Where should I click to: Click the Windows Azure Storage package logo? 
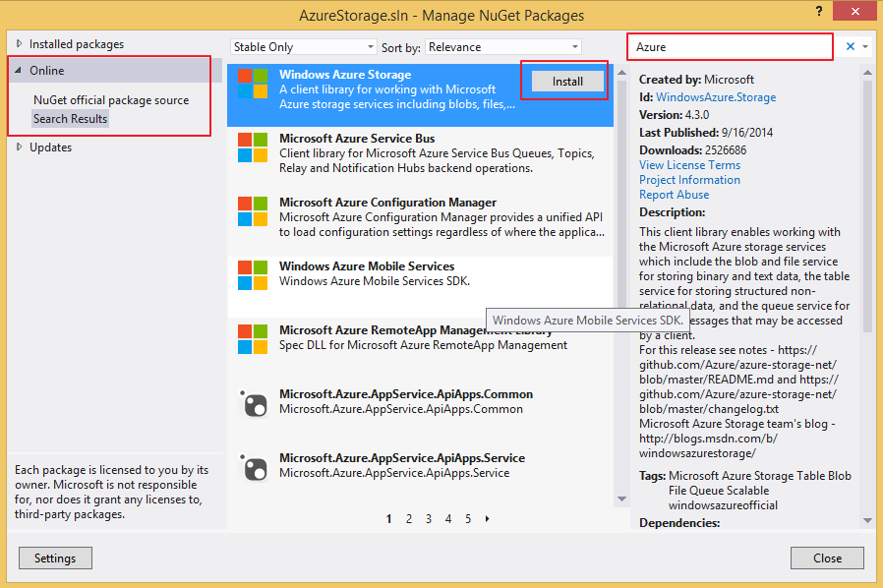pyautogui.click(x=253, y=84)
